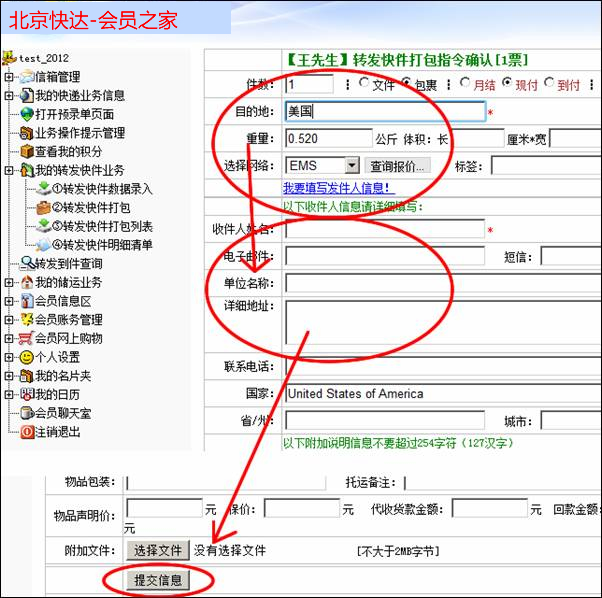Click the 提交信息 submit button
This screenshot has height=598, width=602.
(x=158, y=579)
